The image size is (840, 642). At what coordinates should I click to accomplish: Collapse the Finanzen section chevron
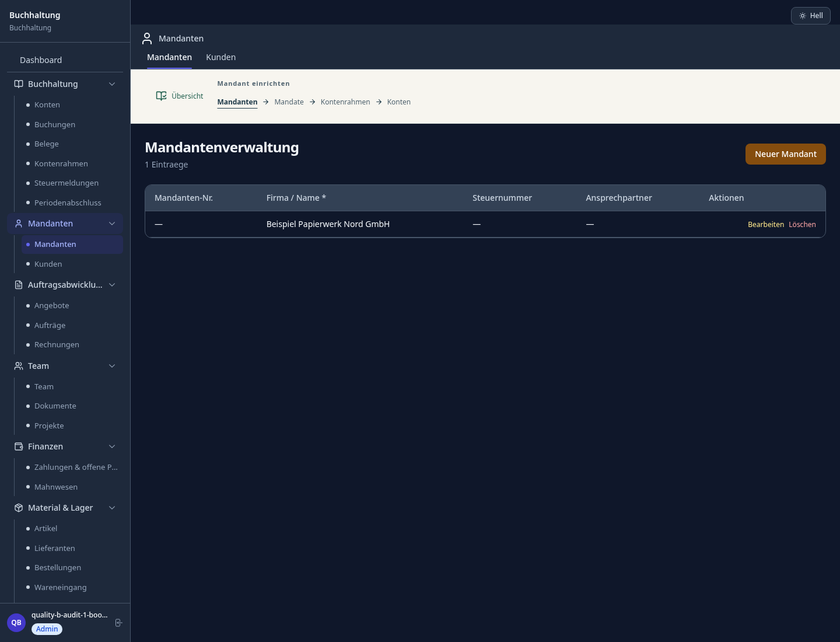coord(112,446)
